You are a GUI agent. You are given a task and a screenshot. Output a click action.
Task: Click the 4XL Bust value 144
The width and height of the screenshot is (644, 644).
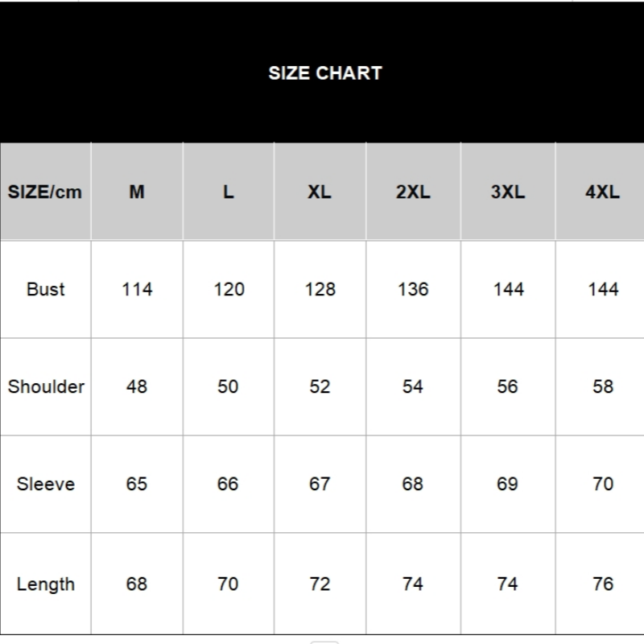tap(603, 289)
